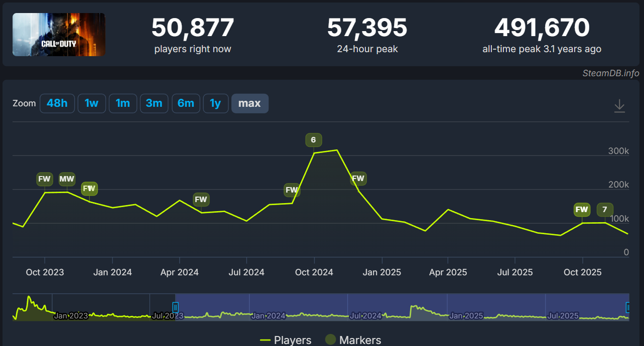Set the zoom to 48h
This screenshot has height=346, width=644.
coord(57,103)
